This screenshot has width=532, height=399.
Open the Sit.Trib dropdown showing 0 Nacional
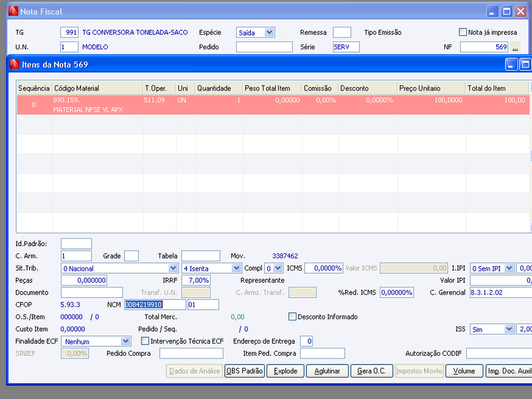pos(174,268)
